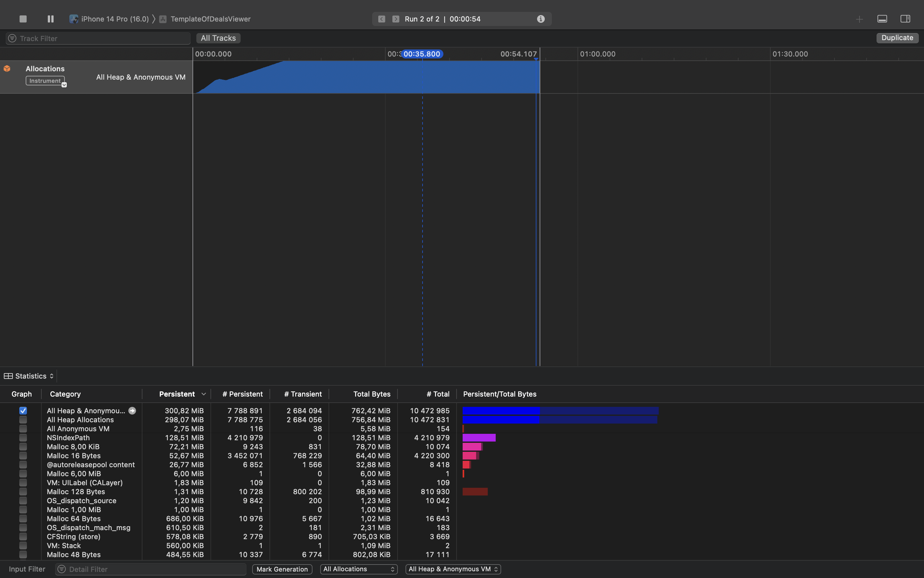Click the All Tracks button
This screenshot has width=924, height=578.
click(x=218, y=38)
